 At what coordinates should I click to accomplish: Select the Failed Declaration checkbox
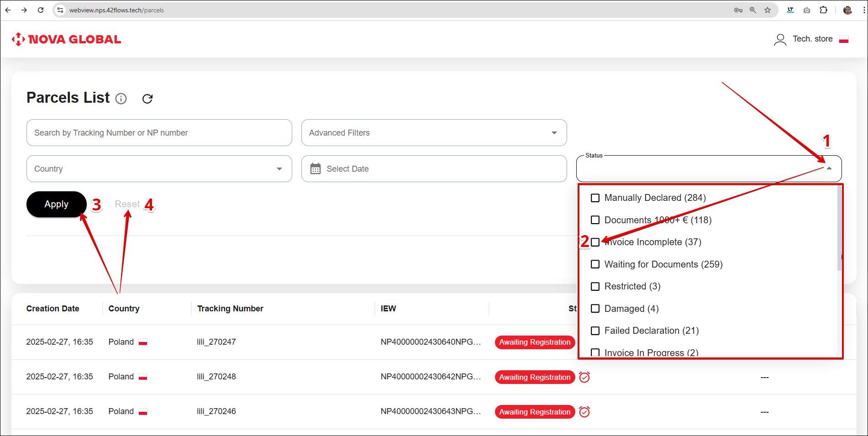[595, 331]
